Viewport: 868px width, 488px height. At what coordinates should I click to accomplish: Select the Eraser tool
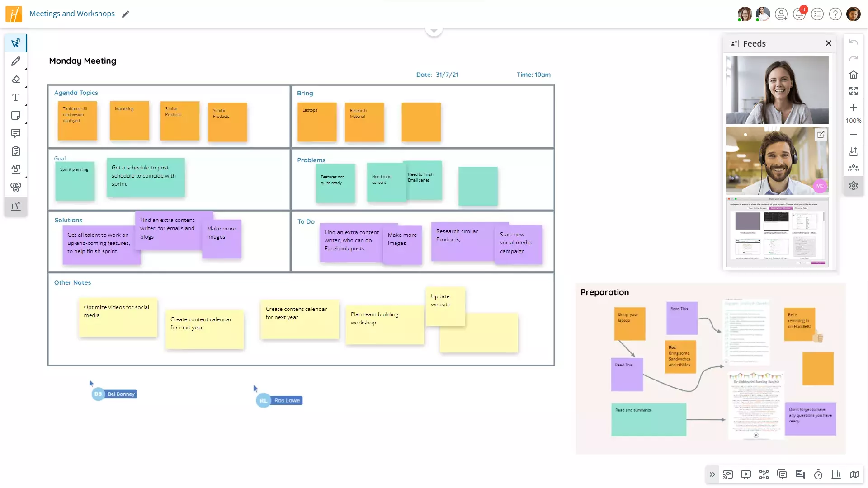pos(16,79)
